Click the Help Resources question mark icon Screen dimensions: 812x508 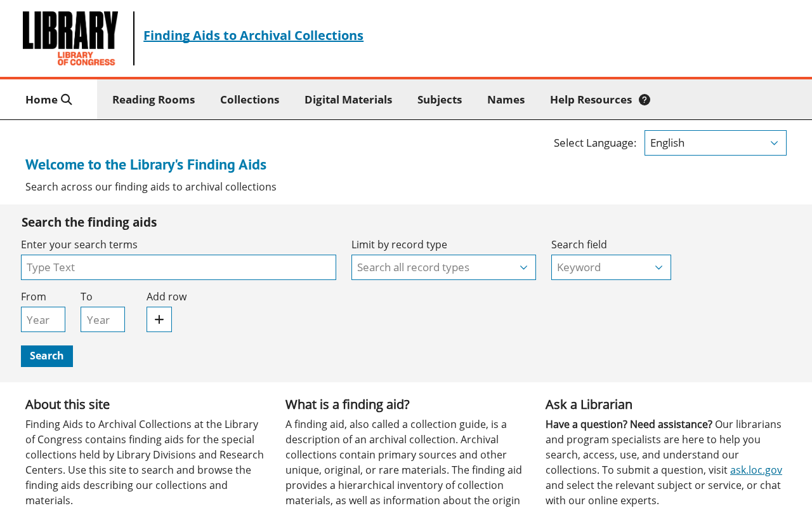coord(645,100)
